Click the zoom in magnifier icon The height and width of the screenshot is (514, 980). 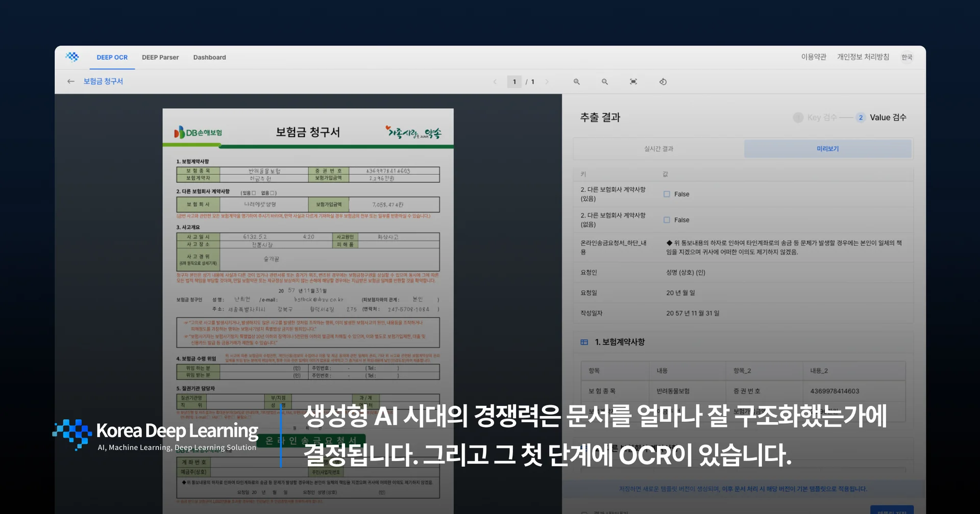tap(576, 82)
